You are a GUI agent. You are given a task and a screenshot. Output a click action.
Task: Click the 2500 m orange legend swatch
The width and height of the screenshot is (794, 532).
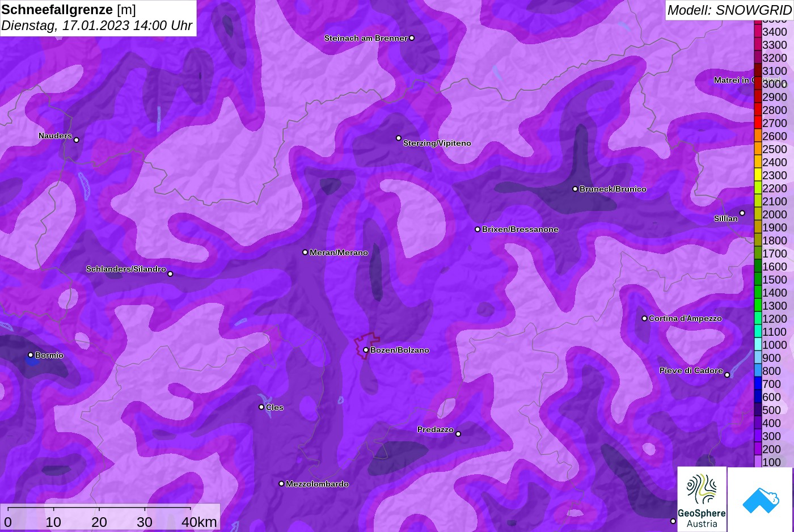coord(758,149)
